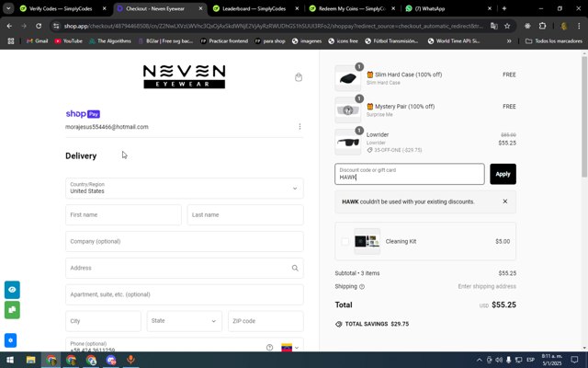Click the Shop Pay logo
The width and height of the screenshot is (588, 368).
point(83,114)
